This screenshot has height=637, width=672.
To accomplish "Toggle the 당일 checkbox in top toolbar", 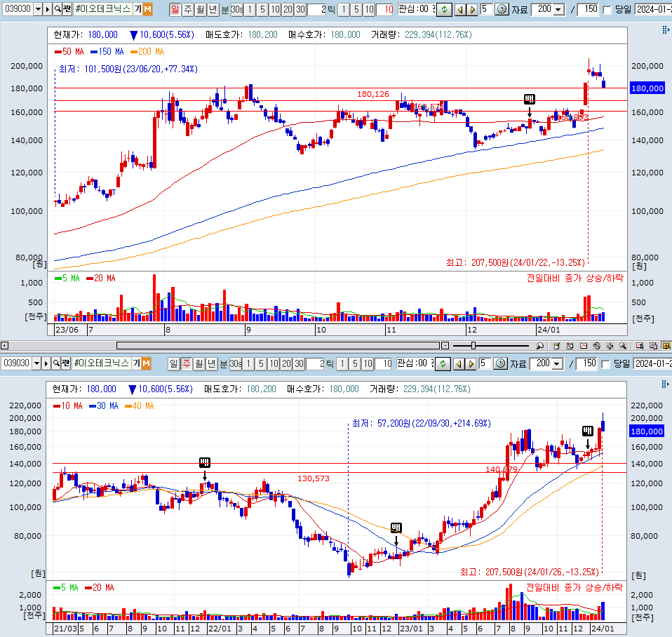I will (607, 10).
